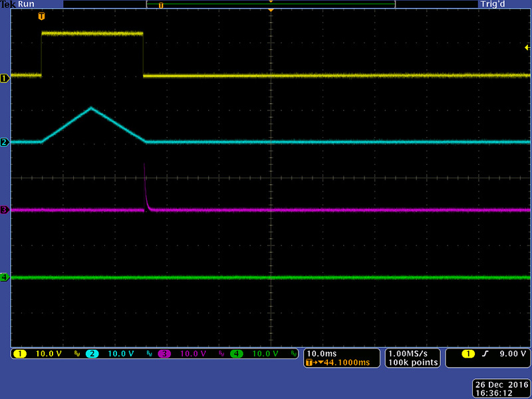
Task: Click the record view bar at top
Action: click(x=271, y=4)
